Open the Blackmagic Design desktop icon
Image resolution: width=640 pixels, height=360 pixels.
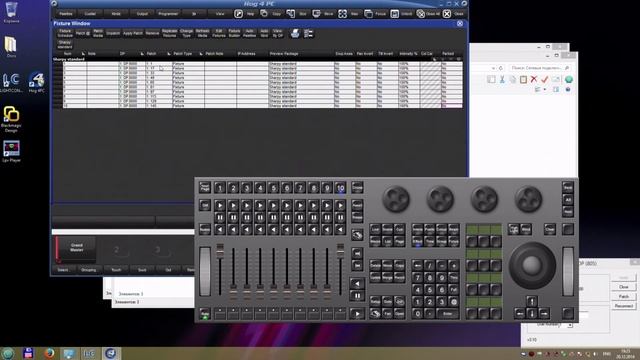click(x=11, y=119)
